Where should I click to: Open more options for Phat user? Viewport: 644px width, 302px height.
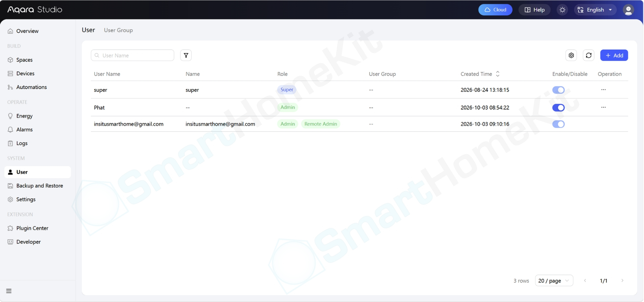(603, 107)
